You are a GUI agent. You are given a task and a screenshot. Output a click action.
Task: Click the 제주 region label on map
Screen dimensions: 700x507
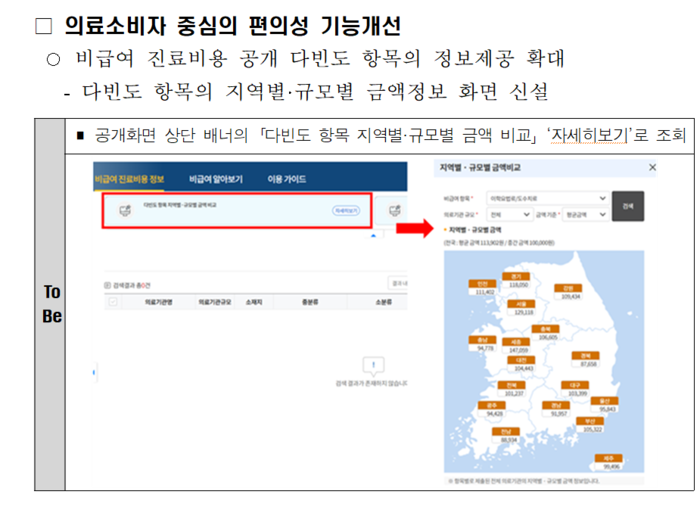pos(608,458)
